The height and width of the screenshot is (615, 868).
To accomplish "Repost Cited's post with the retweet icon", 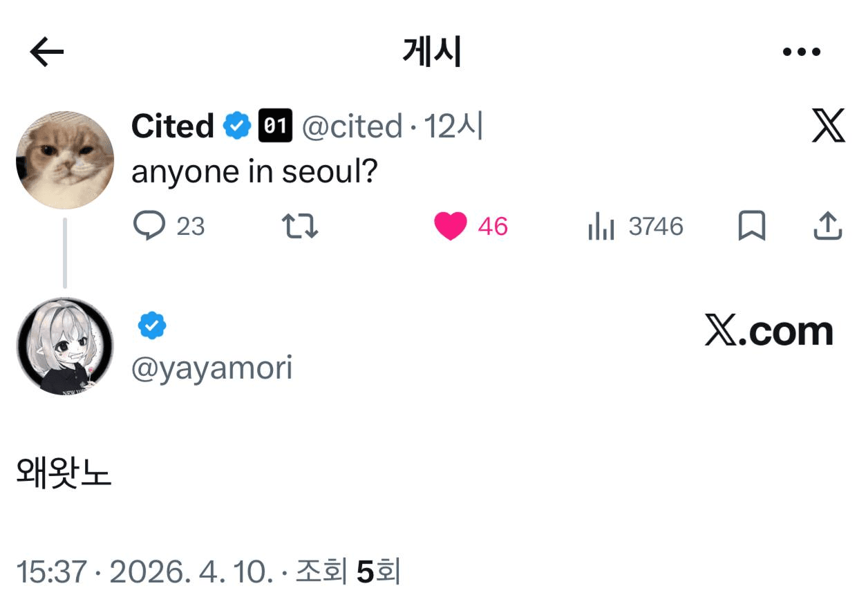I will click(x=301, y=226).
